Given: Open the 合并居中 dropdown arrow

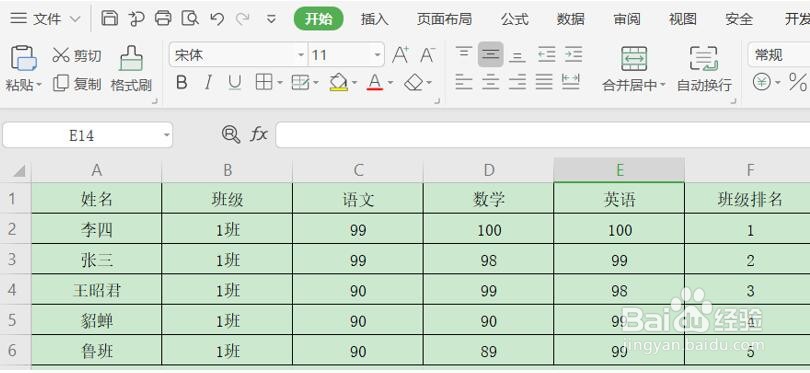Looking at the screenshot, I should point(663,85).
